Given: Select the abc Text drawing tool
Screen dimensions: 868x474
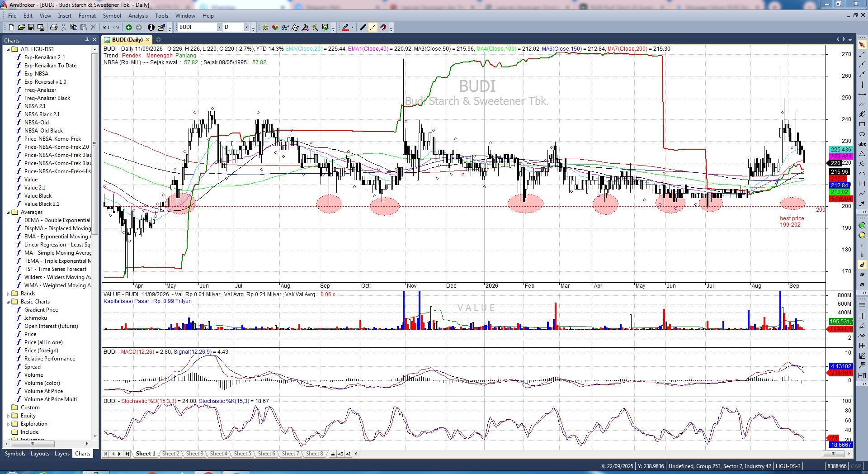Looking at the screenshot, I should [x=862, y=144].
